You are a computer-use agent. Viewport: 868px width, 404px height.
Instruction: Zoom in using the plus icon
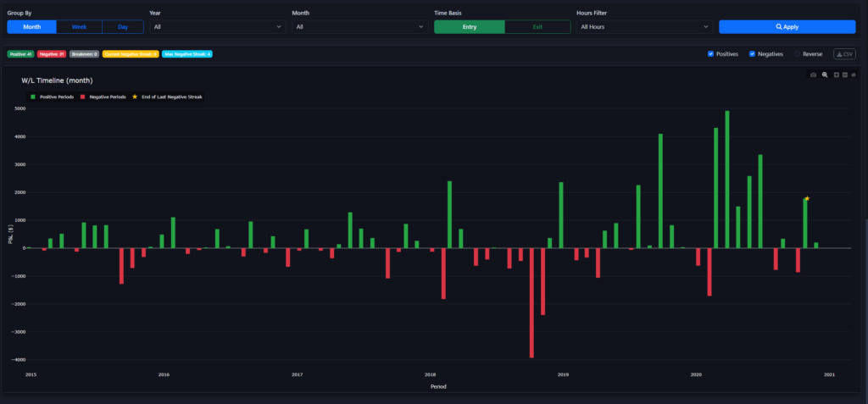837,75
